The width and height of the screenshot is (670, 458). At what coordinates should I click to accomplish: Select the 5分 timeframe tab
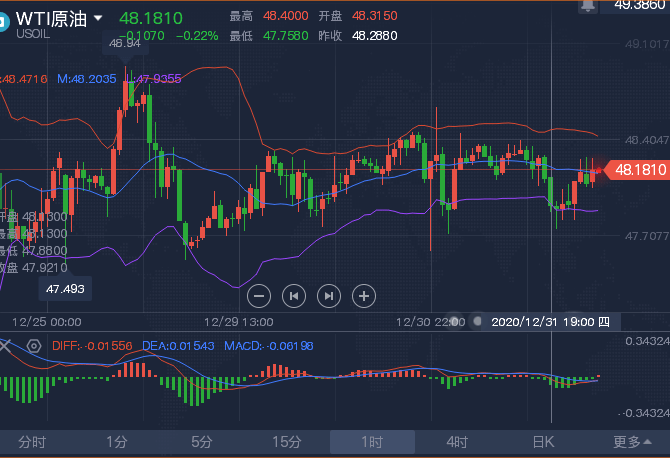point(202,442)
